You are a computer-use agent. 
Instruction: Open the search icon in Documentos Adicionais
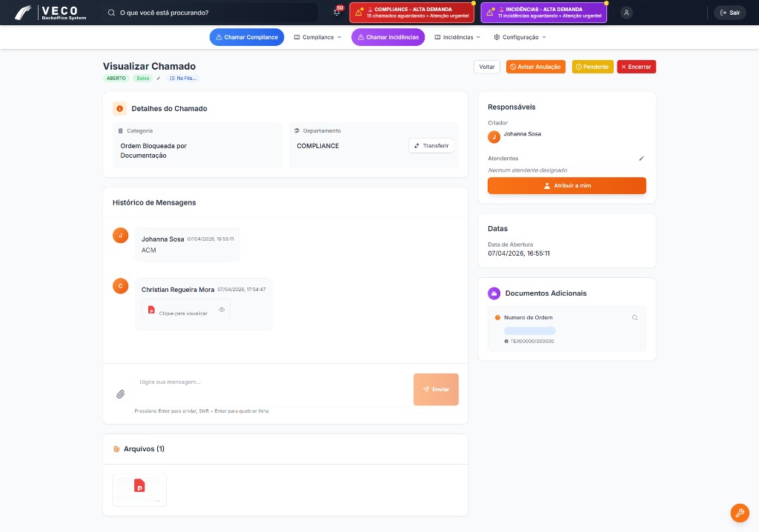coord(634,317)
